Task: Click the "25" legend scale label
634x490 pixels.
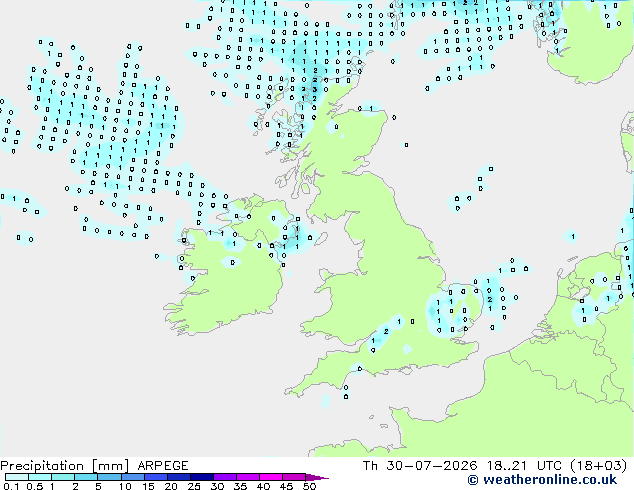Action: point(194,486)
